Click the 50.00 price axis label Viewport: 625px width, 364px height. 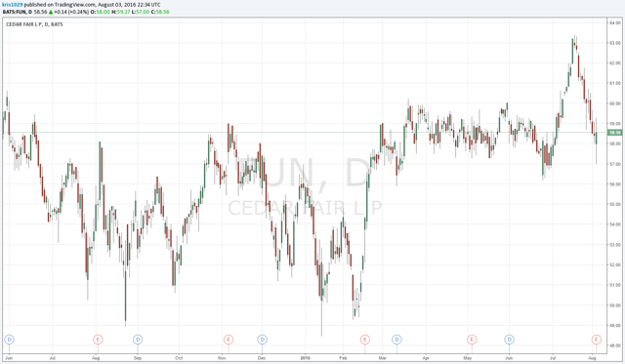tap(615, 305)
